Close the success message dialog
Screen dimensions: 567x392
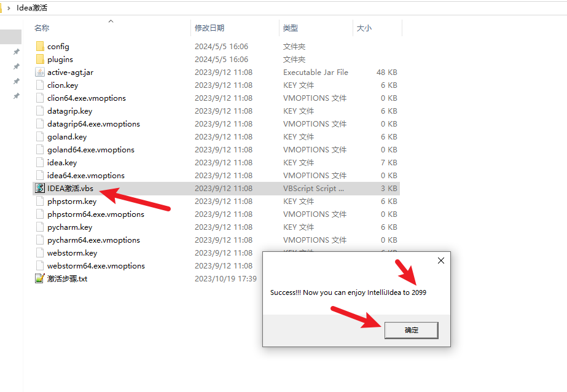click(x=441, y=261)
